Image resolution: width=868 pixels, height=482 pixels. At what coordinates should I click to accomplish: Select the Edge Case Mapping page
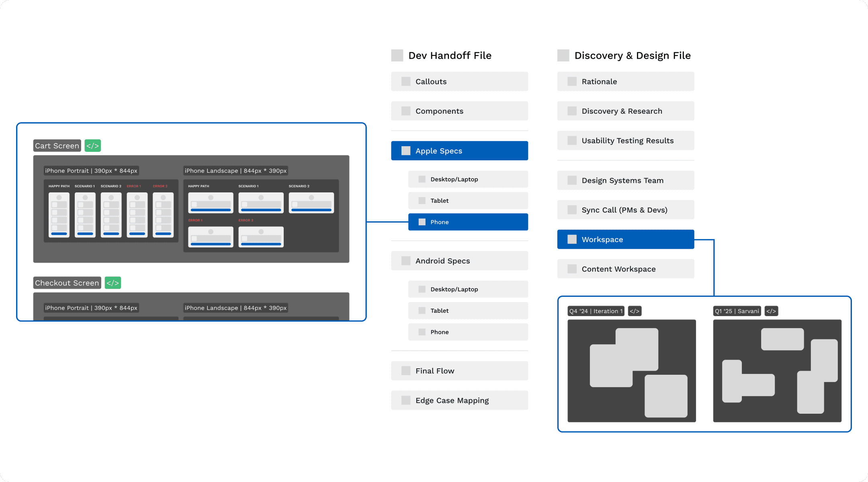click(x=459, y=400)
